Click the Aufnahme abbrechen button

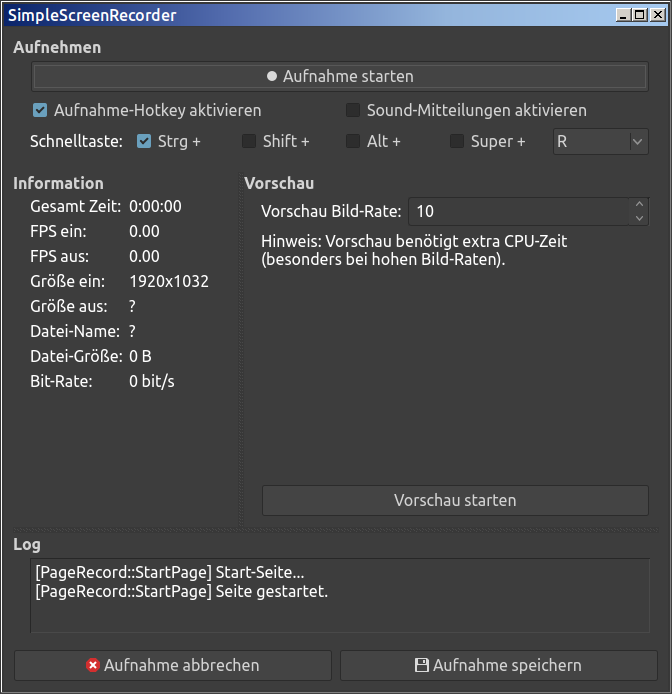(173, 665)
